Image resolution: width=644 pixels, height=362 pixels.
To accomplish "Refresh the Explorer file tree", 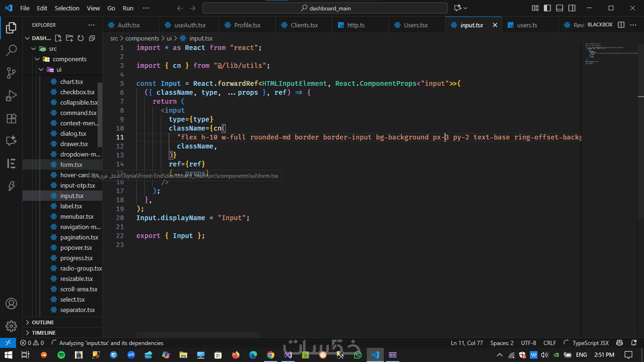I will 81,38.
